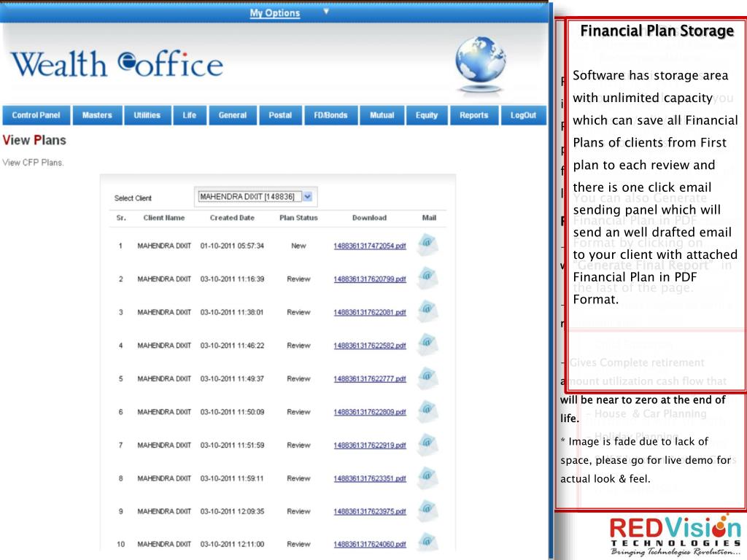The image size is (747, 560).
Task: Download 148836131747​2054.pdf plan
Action: [370, 246]
